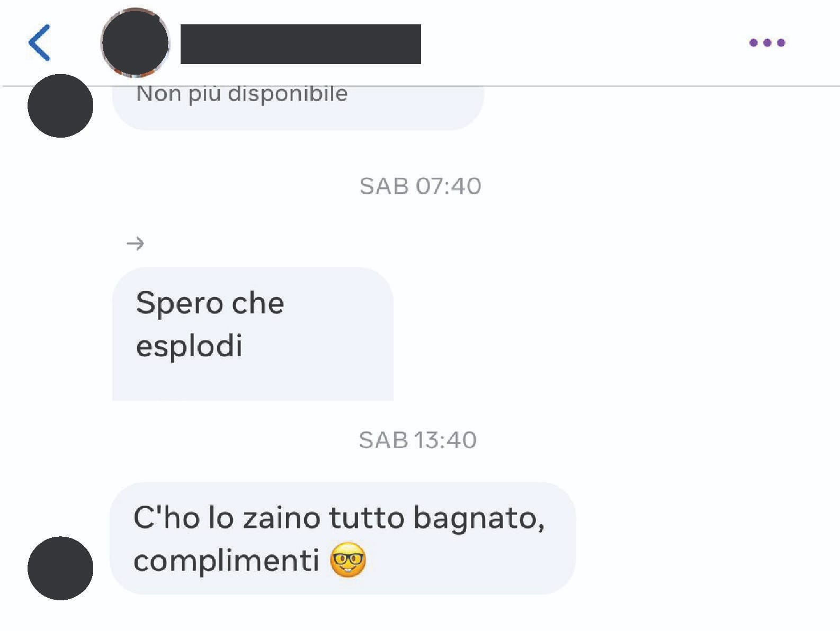Tap the 'disponibile' word in the top bubble
The image size is (840, 631).
coord(288,94)
